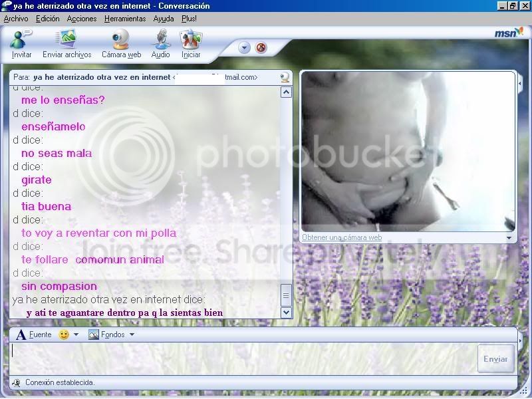The image size is (532, 399).
Task: Click the msn butterfly logo
Action: [509, 33]
